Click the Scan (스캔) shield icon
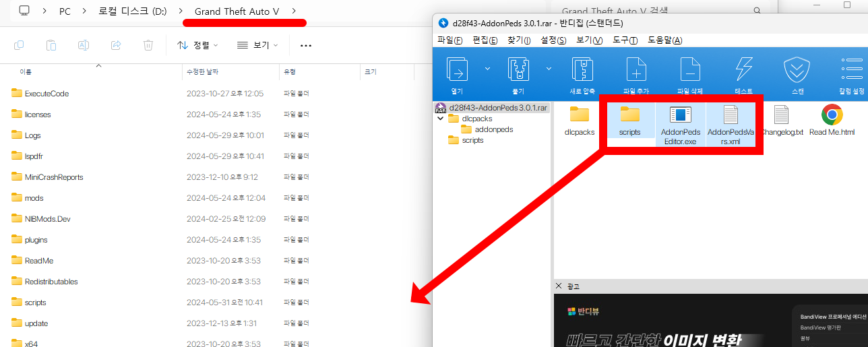This screenshot has height=347, width=868. pyautogui.click(x=797, y=70)
